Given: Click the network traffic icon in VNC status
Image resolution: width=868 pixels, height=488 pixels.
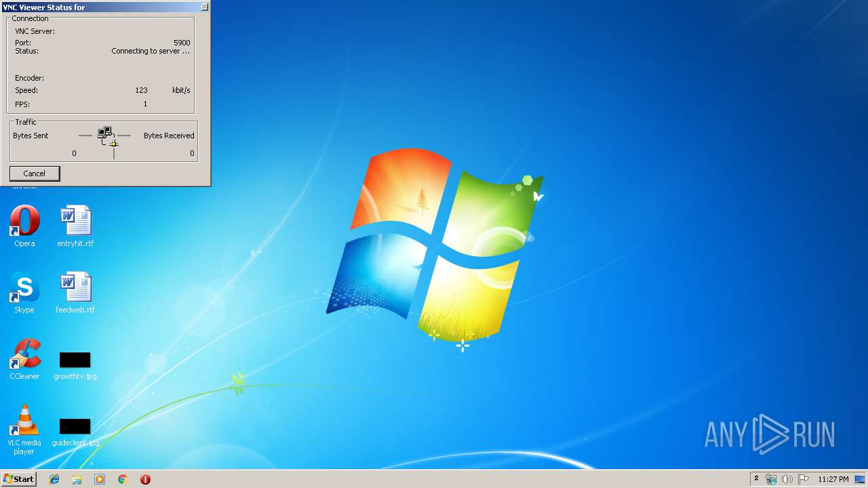Looking at the screenshot, I should click(x=108, y=136).
